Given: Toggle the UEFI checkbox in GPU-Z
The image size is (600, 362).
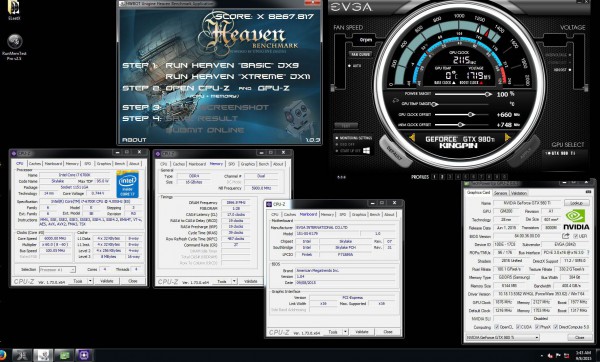Looking at the screenshot, I should pyautogui.click(x=576, y=236).
